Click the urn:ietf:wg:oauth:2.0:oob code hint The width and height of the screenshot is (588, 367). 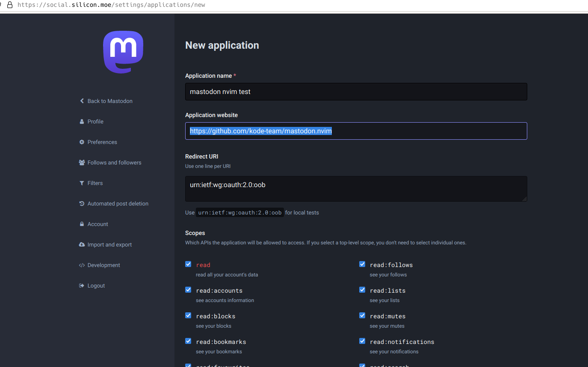[x=240, y=212]
